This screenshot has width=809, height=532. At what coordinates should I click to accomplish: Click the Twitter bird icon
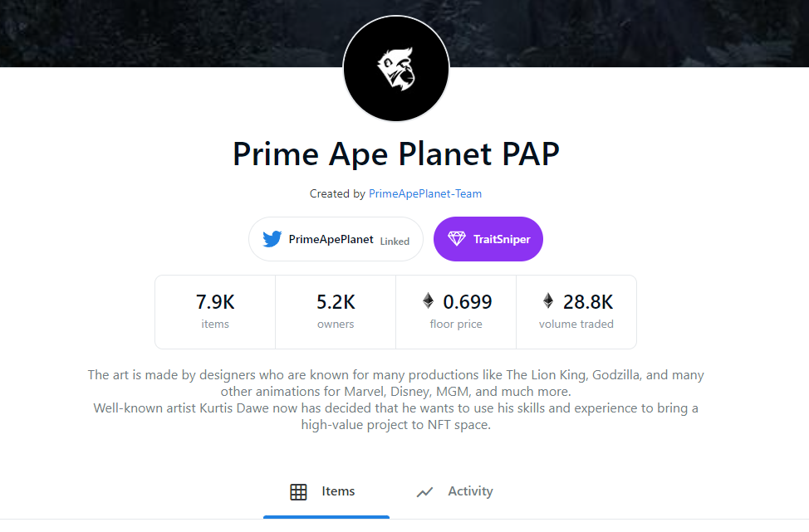click(x=272, y=239)
